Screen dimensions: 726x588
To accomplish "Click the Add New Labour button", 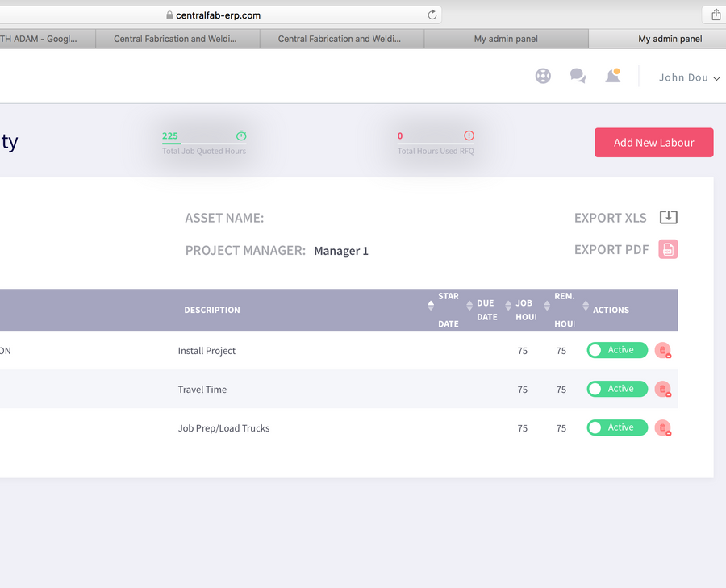I will [653, 143].
